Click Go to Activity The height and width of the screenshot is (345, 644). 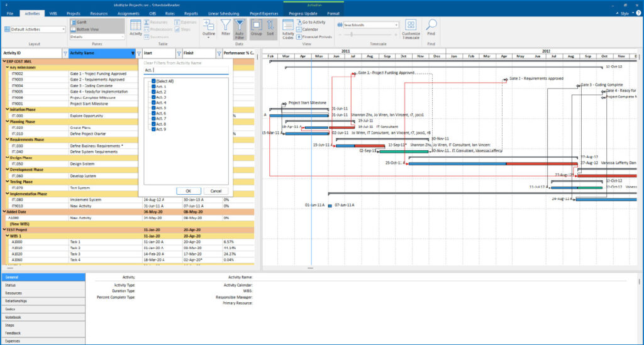(x=311, y=22)
